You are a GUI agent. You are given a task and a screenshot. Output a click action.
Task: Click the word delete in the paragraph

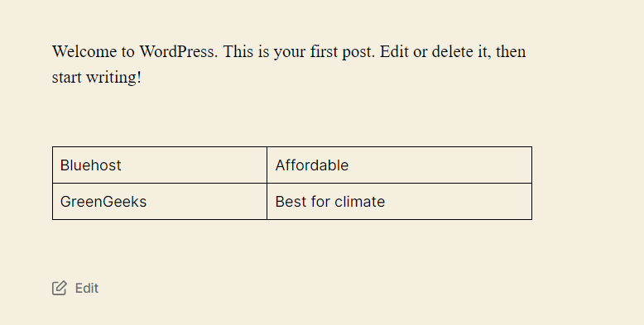pyautogui.click(x=452, y=52)
